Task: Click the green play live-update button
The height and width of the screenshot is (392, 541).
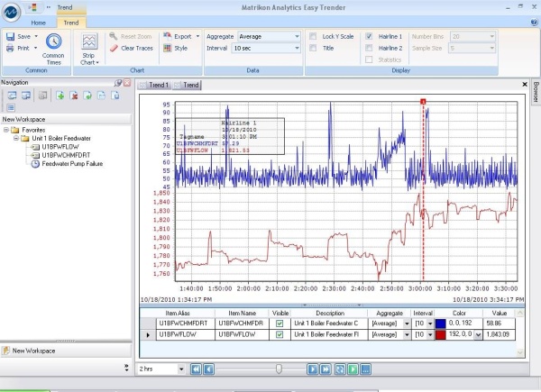Action: pyautogui.click(x=353, y=369)
